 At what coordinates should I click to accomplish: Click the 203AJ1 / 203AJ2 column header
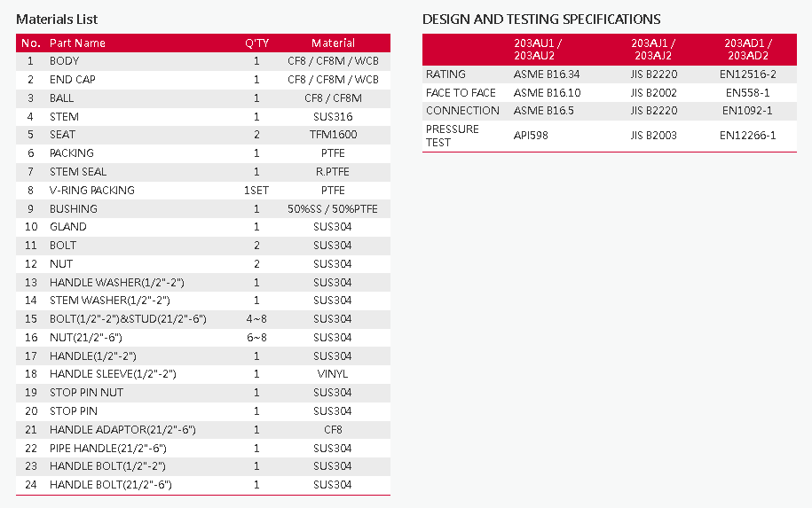(653, 49)
